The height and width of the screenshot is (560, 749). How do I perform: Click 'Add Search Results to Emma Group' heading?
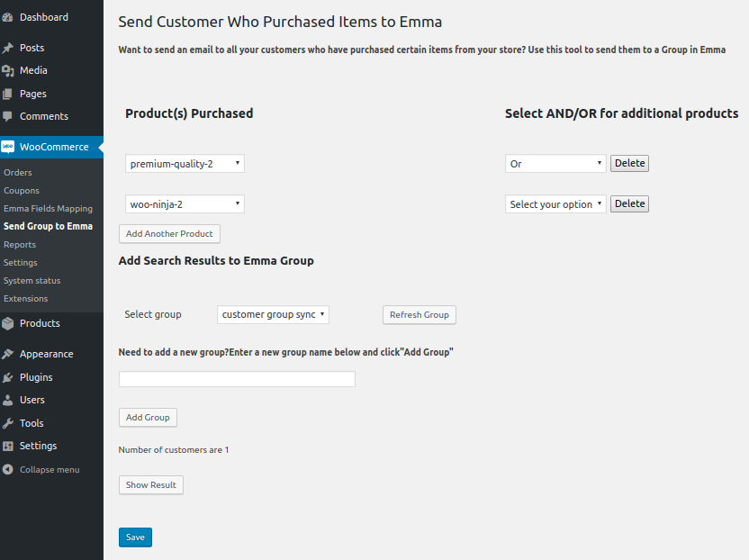216,261
